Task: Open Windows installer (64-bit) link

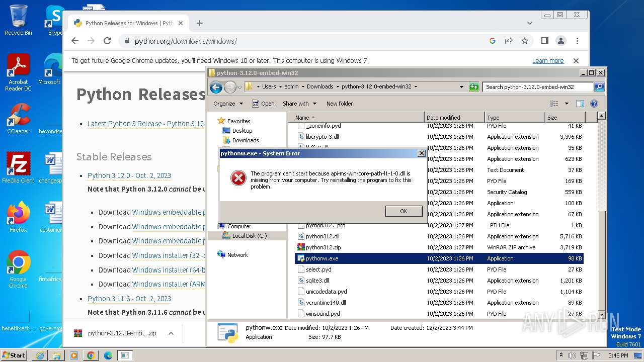Action: point(169,270)
